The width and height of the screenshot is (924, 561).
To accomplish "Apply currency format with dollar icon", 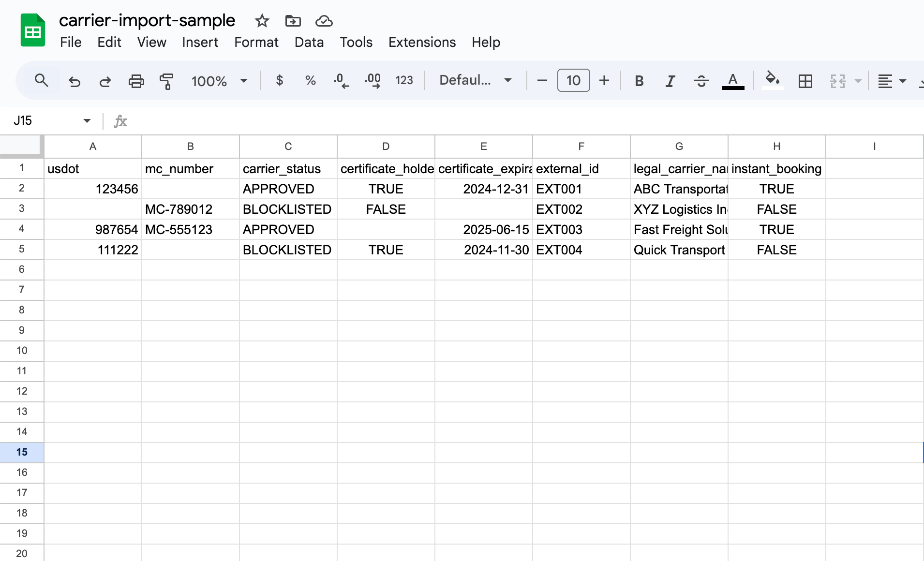I will point(280,81).
